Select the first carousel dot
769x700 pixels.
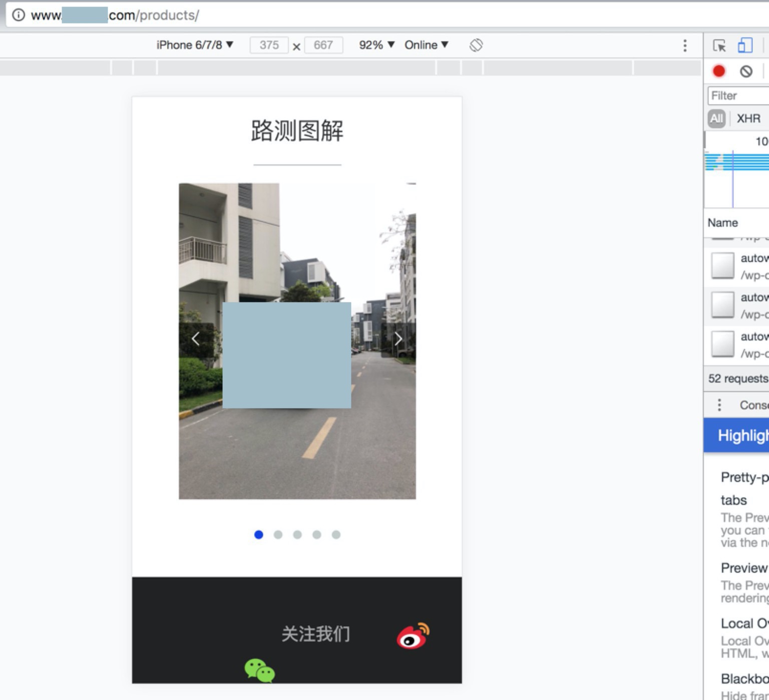point(259,535)
